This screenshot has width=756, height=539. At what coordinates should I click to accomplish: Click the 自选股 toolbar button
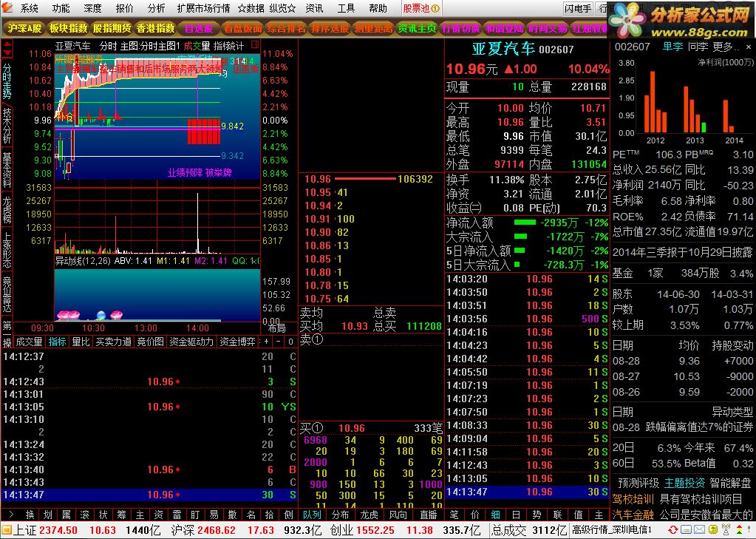199,28
